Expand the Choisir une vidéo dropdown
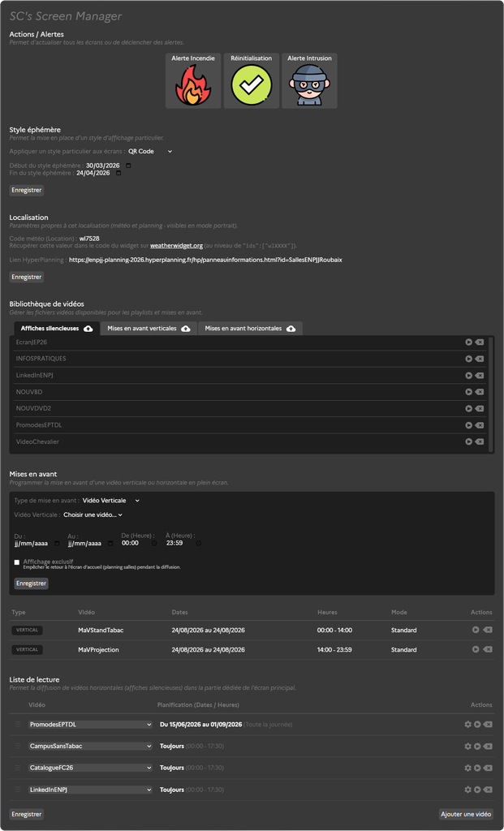504x831 pixels. click(x=93, y=515)
